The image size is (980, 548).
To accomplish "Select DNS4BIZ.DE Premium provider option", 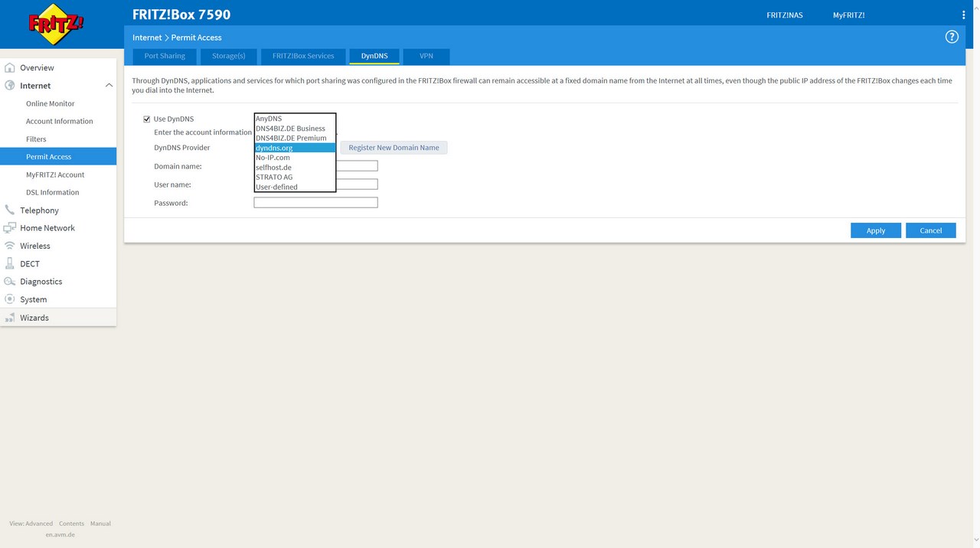I will (x=295, y=138).
